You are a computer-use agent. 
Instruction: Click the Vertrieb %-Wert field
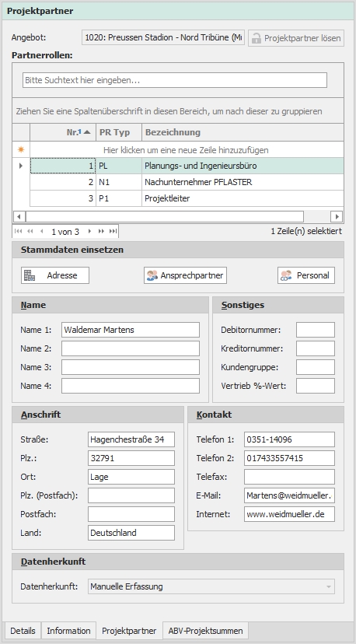click(x=316, y=386)
